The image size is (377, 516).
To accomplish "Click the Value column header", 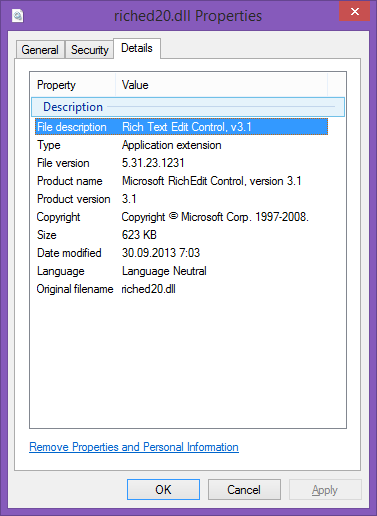I will (222, 85).
